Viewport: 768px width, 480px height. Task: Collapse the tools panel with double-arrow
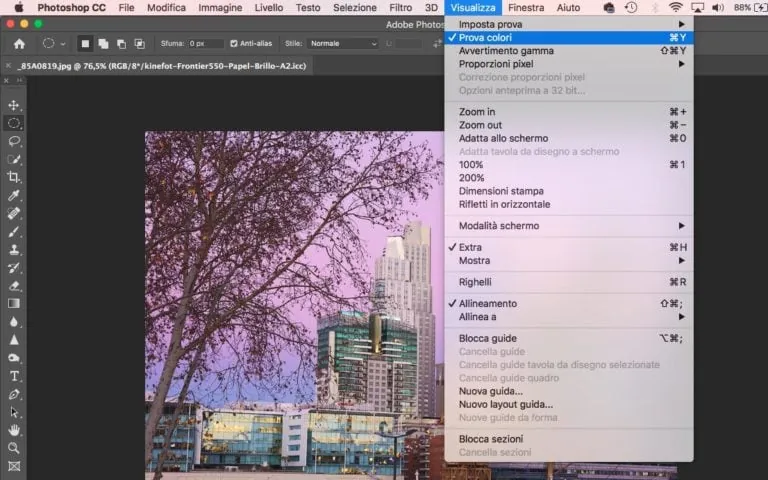tap(20, 80)
